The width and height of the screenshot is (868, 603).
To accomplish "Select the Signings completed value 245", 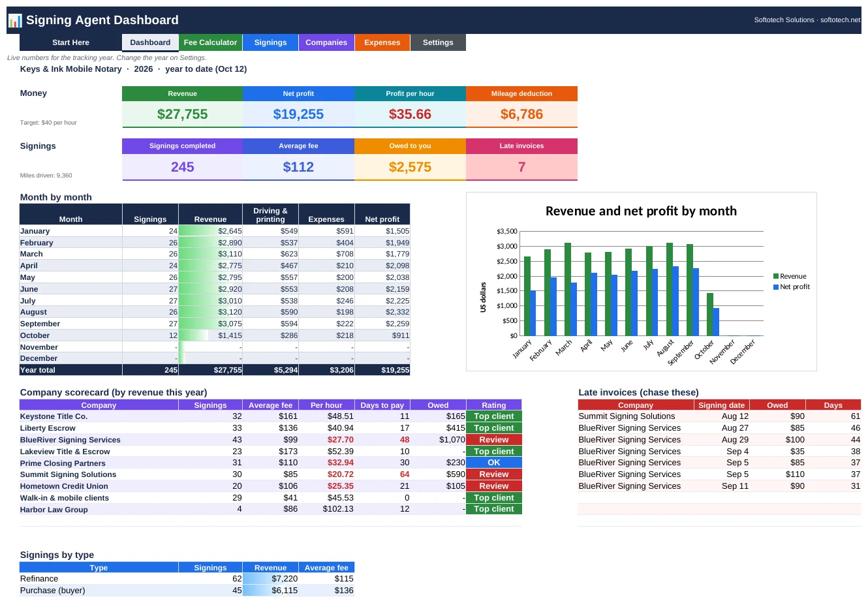I will click(182, 167).
